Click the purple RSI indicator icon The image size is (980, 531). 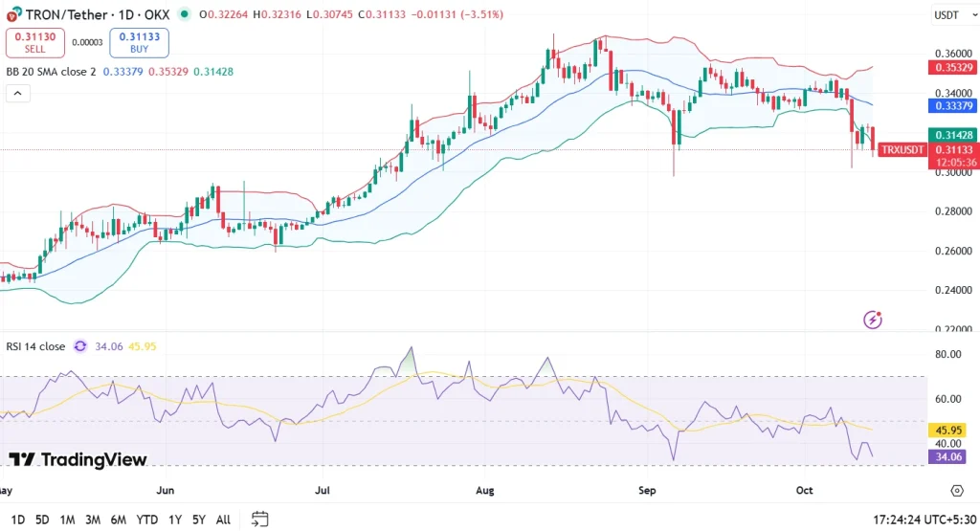point(80,346)
